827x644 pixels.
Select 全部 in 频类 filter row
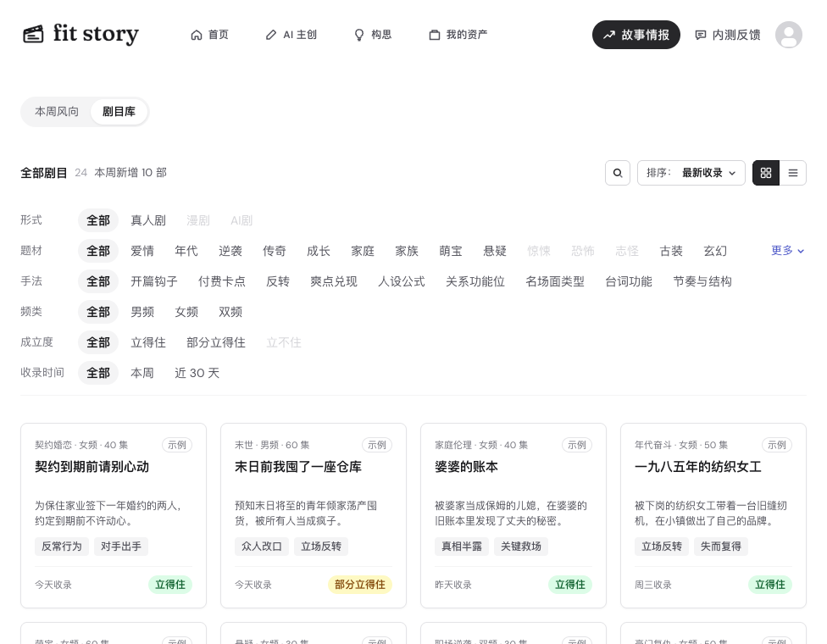click(x=98, y=312)
